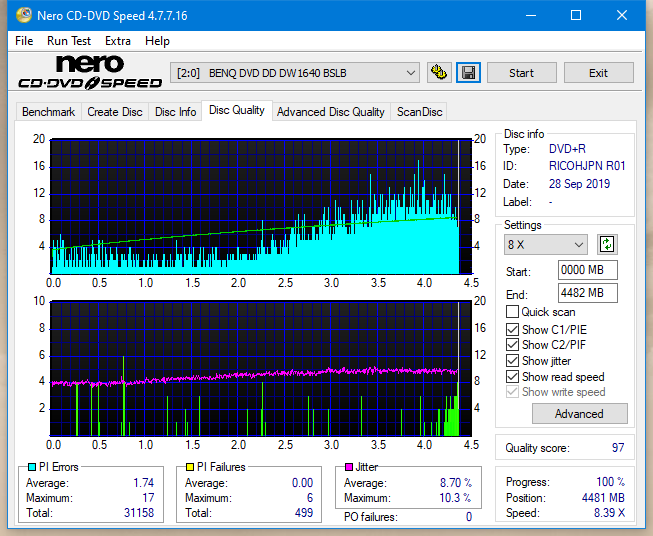Open the Extra menu
The width and height of the screenshot is (653, 536).
118,41
